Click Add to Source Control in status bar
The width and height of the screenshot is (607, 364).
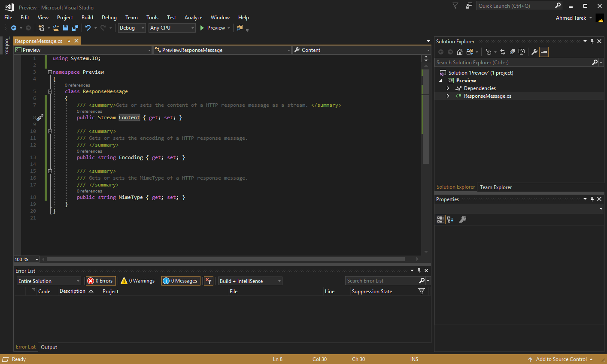pyautogui.click(x=561, y=359)
